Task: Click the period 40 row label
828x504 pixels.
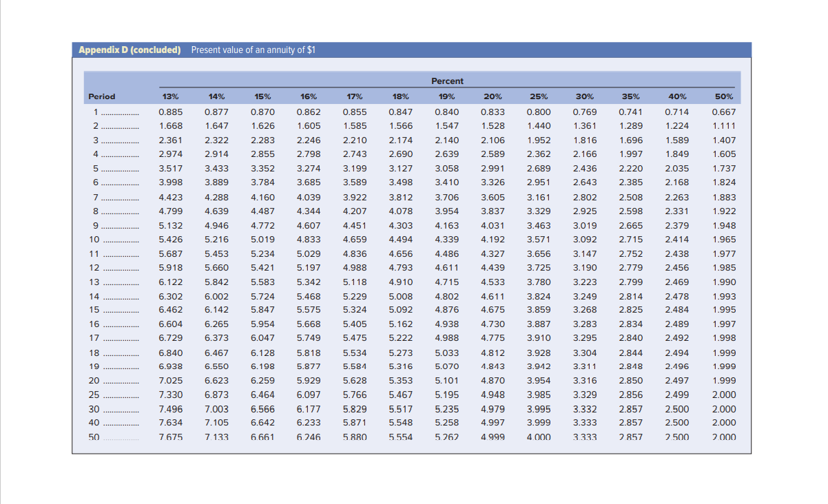Action: pyautogui.click(x=94, y=423)
